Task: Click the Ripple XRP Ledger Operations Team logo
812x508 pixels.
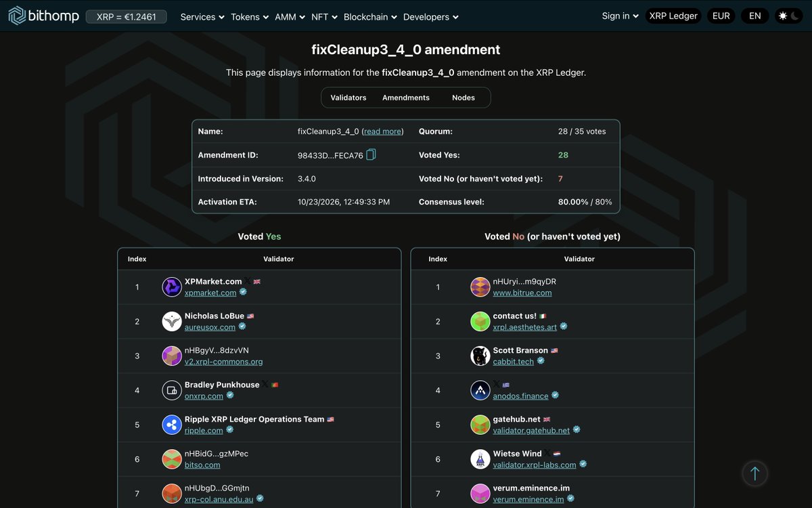Action: (172, 425)
